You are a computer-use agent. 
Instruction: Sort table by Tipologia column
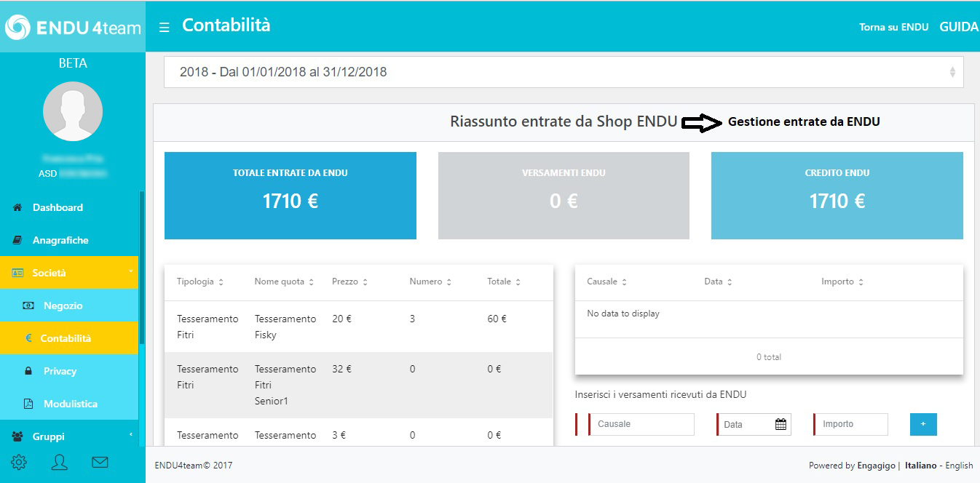click(199, 282)
